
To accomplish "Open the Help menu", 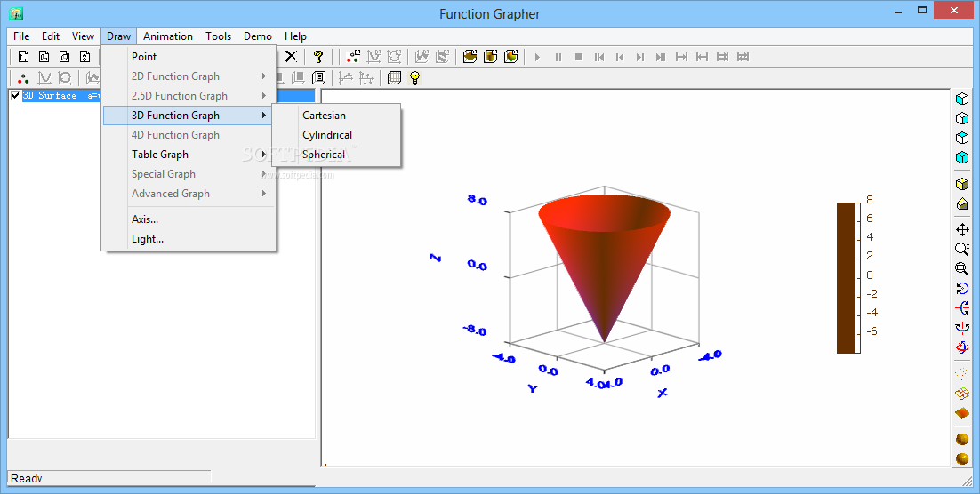I will 295,36.
